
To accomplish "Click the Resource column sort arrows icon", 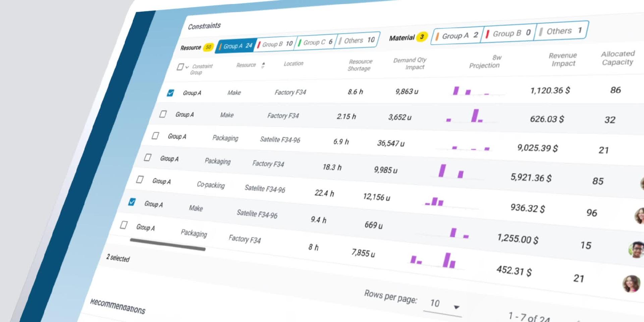I will click(263, 65).
